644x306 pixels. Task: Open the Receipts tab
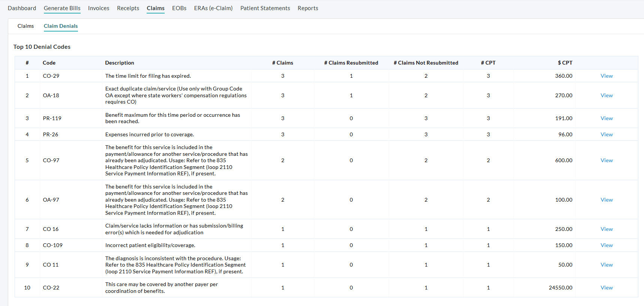coord(128,8)
